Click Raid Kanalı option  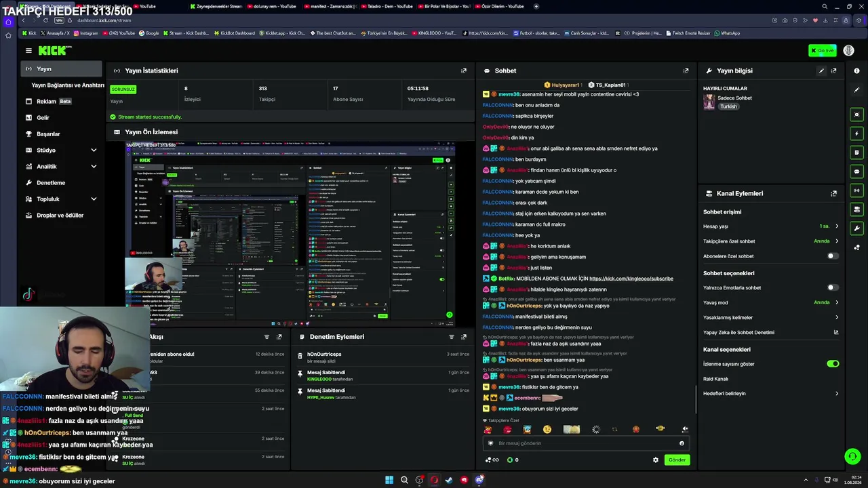715,379
